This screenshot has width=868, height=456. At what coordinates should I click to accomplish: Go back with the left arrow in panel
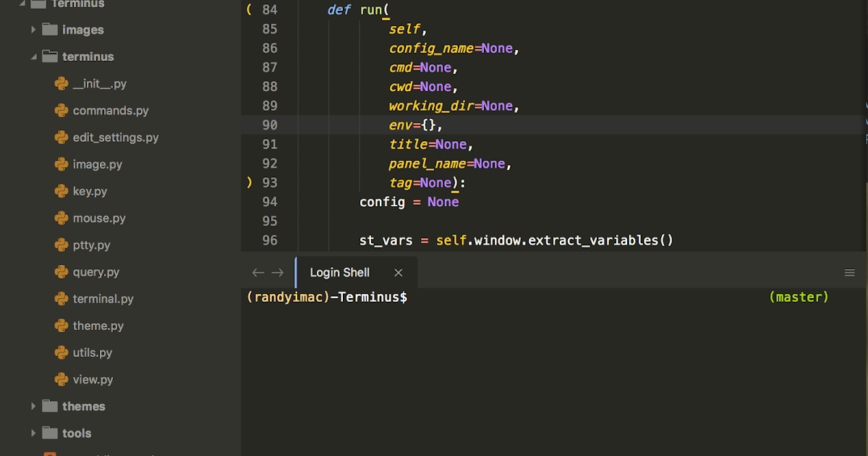[x=258, y=273]
